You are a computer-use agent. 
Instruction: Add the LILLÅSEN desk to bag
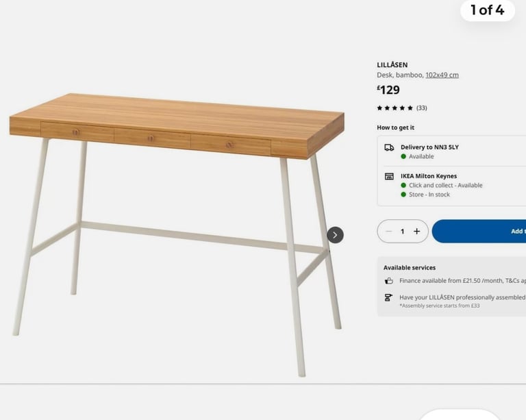[479, 231]
